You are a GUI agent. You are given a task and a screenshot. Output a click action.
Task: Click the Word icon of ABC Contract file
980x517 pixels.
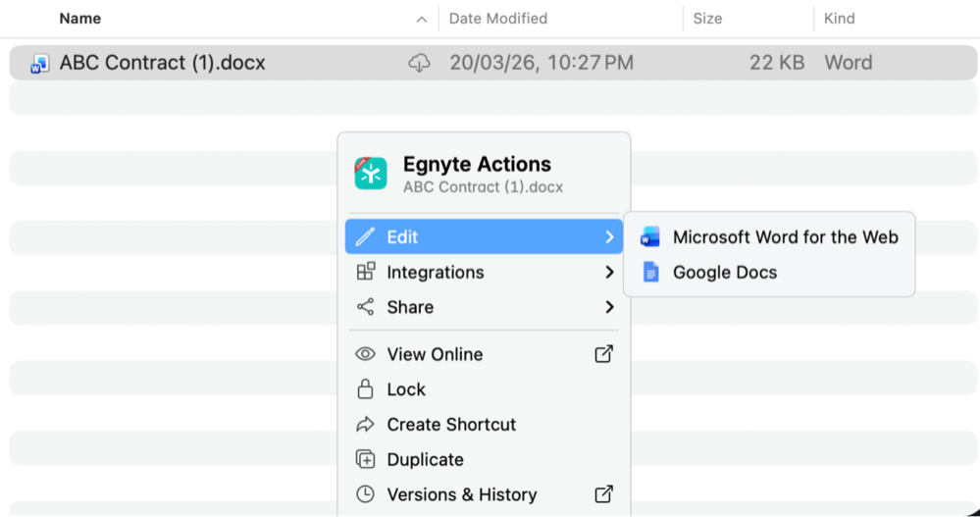pos(40,63)
